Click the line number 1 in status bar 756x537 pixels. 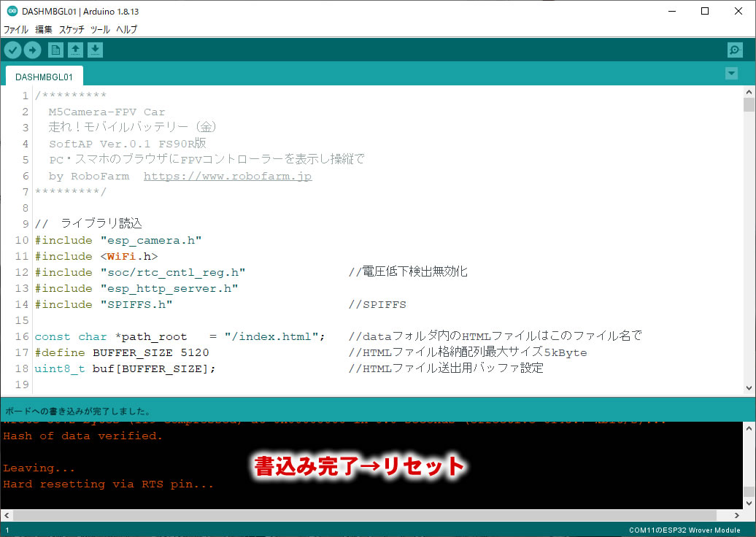7,530
